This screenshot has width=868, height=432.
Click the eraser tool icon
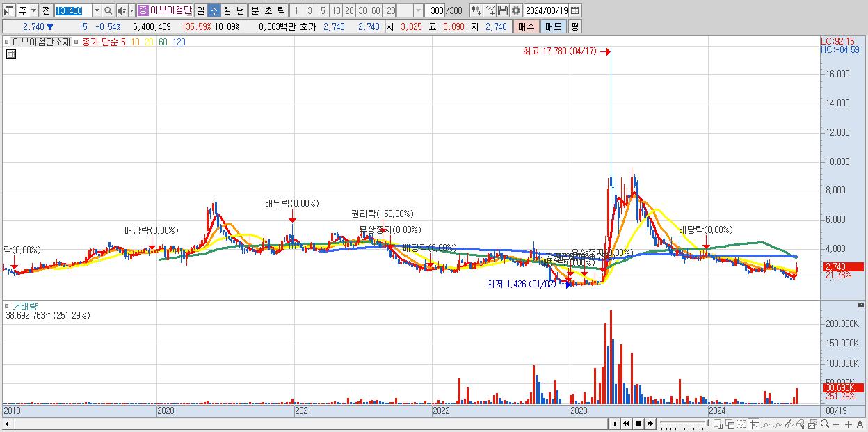[801, 424]
